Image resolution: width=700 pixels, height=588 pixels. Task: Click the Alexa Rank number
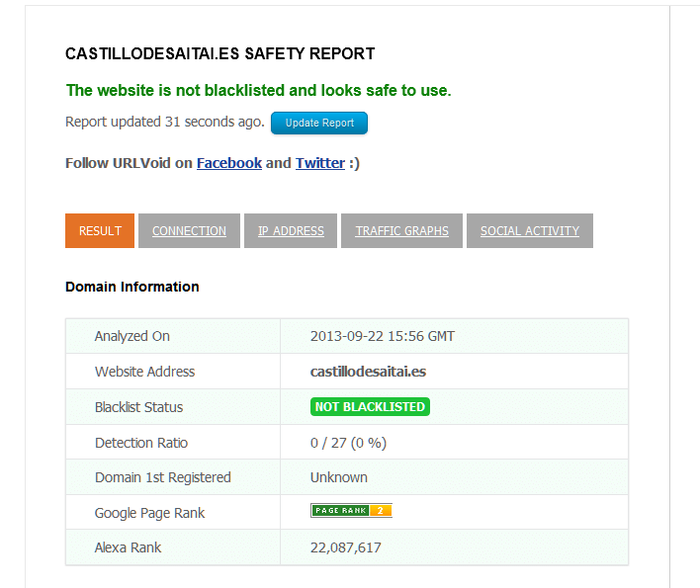345,547
